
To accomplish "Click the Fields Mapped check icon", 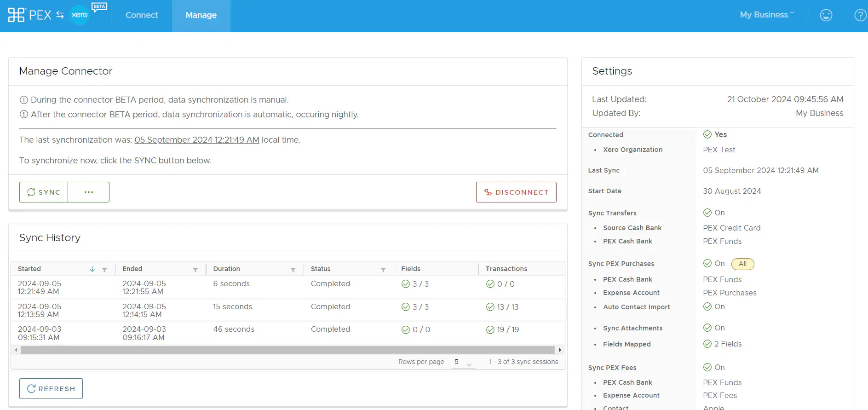I will pos(707,344).
